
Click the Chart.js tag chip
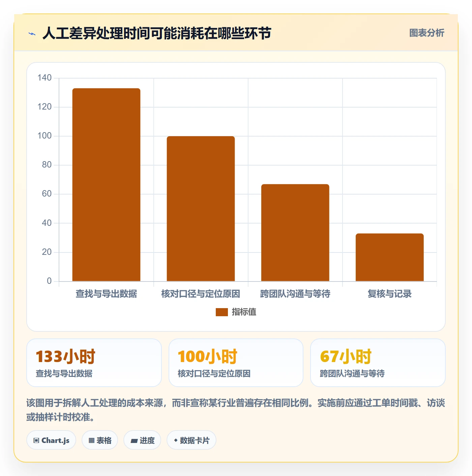[51, 440]
